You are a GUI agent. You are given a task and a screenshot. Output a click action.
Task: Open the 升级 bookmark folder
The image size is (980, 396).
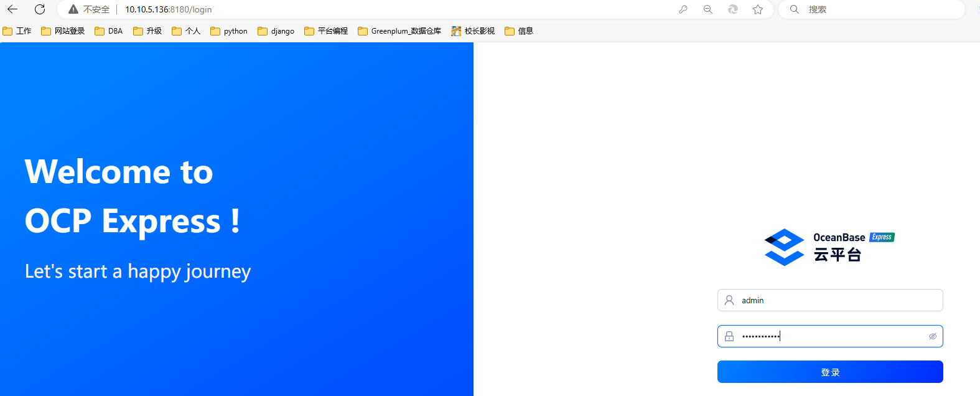tap(147, 31)
